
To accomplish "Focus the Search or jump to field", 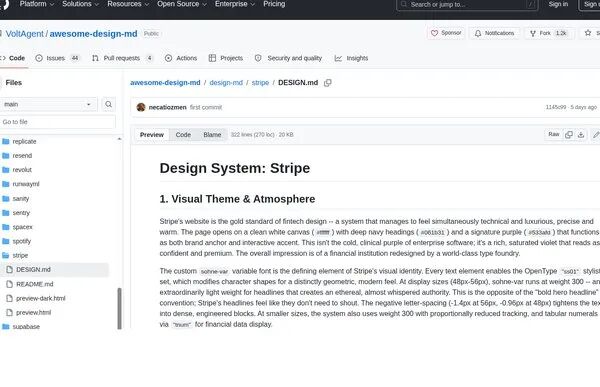I will tap(467, 5).
